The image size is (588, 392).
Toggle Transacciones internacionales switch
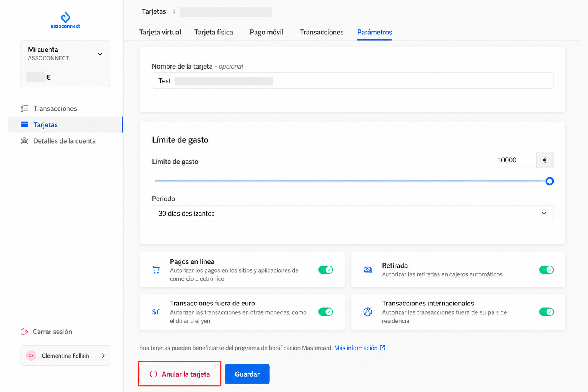546,312
